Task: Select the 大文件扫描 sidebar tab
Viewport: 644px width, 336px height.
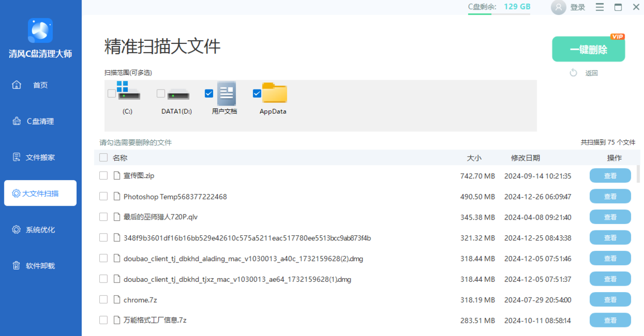Action: tap(40, 193)
